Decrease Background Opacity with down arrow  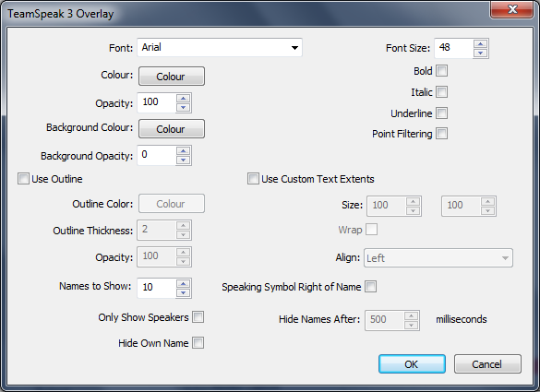pyautogui.click(x=183, y=160)
